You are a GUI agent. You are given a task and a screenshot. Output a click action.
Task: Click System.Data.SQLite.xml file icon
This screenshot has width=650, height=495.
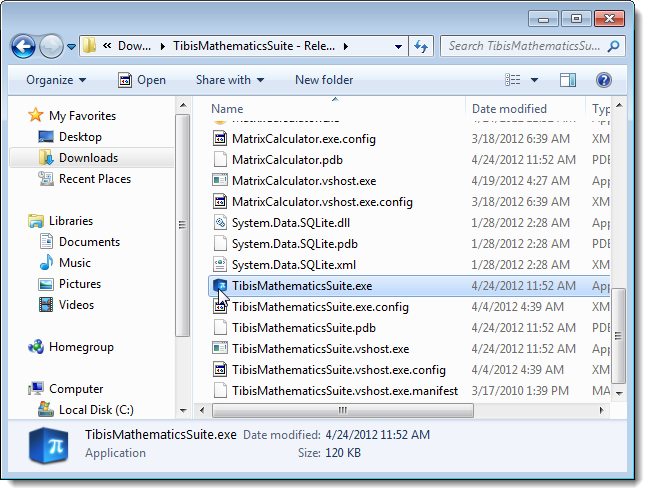(220, 264)
